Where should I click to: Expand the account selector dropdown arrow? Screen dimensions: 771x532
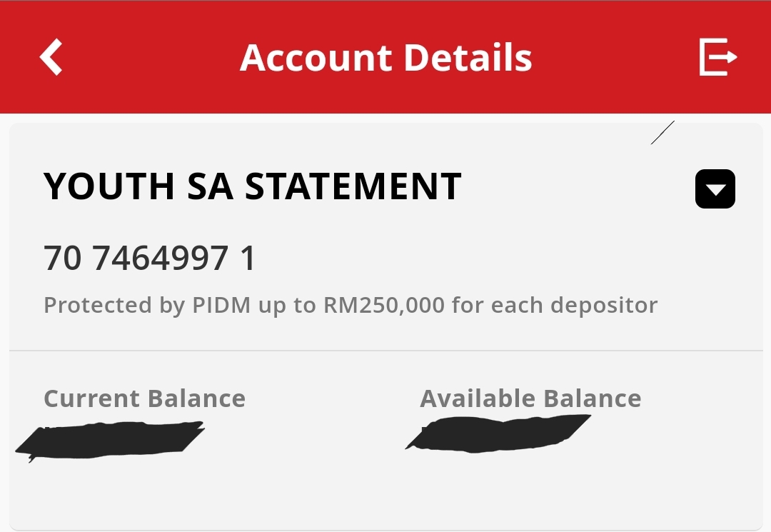coord(715,189)
